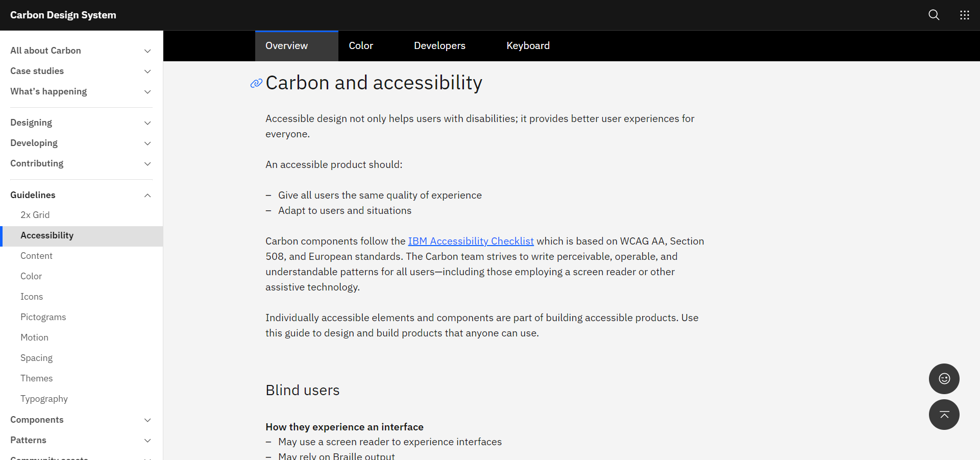The height and width of the screenshot is (460, 980).
Task: Click the Carbon and accessibility heading
Action: click(x=374, y=83)
